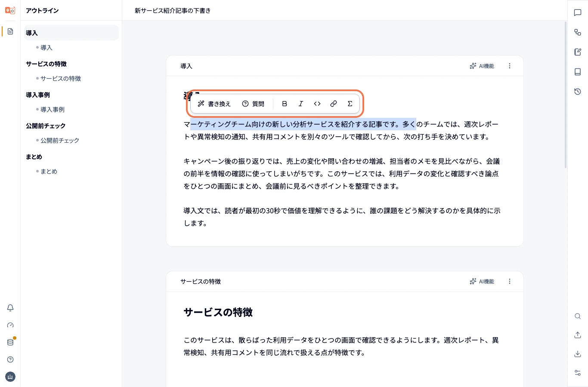
Task: Click the アウトライン panel title
Action: click(42, 10)
